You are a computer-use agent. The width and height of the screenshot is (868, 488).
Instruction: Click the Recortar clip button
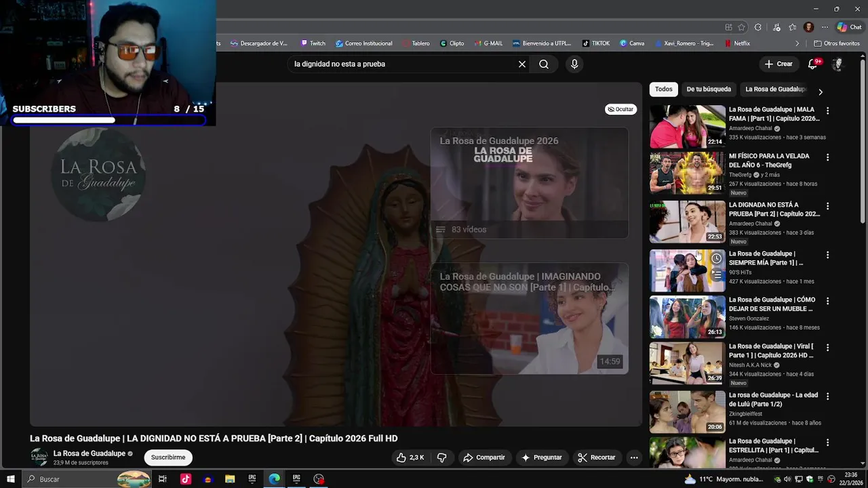click(597, 457)
